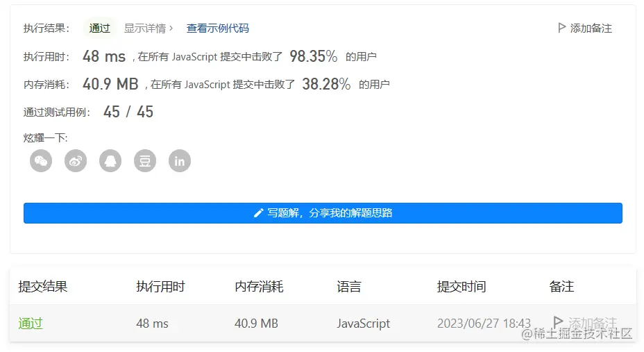Click 写题解，分享我的解题思路 button
This screenshot has height=352, width=644.
(323, 212)
